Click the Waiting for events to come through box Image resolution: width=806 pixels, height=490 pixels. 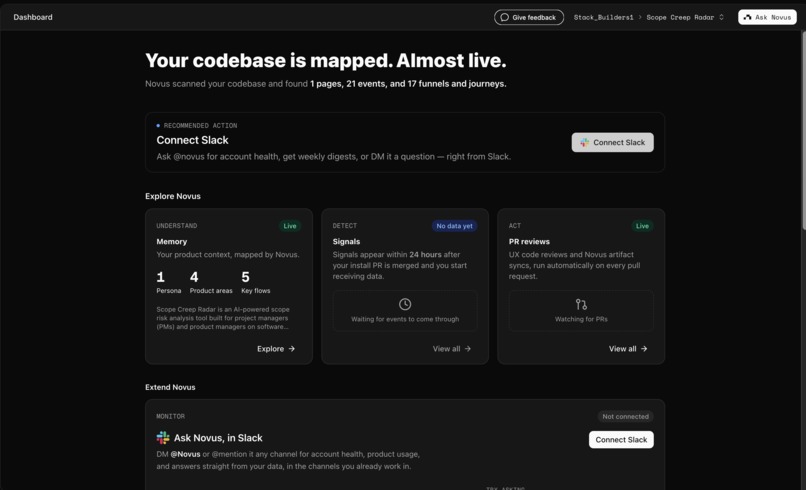tap(405, 311)
